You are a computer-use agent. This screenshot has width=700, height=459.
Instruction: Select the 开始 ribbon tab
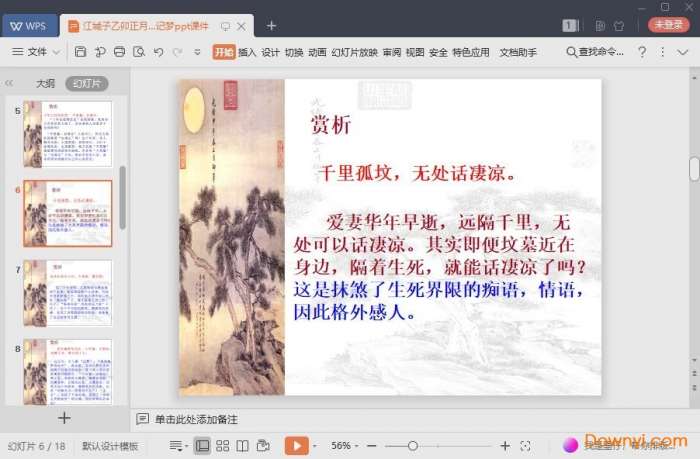[x=224, y=52]
